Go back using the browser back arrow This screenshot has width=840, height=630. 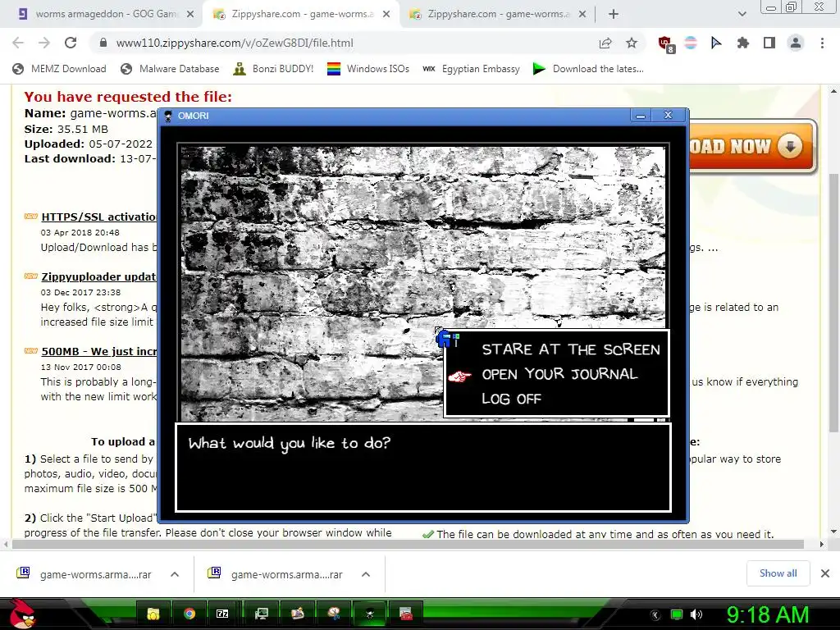(18, 43)
